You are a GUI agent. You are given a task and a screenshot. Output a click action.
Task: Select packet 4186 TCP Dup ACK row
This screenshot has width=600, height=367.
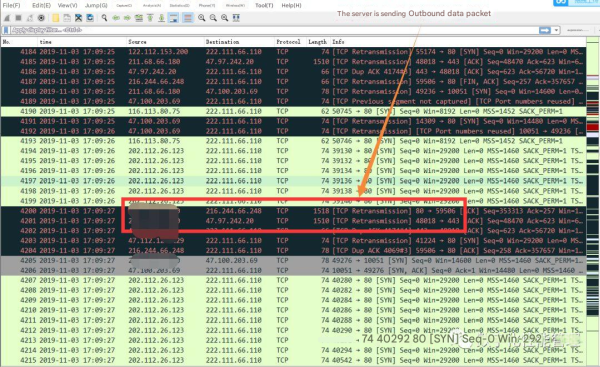tap(293, 72)
